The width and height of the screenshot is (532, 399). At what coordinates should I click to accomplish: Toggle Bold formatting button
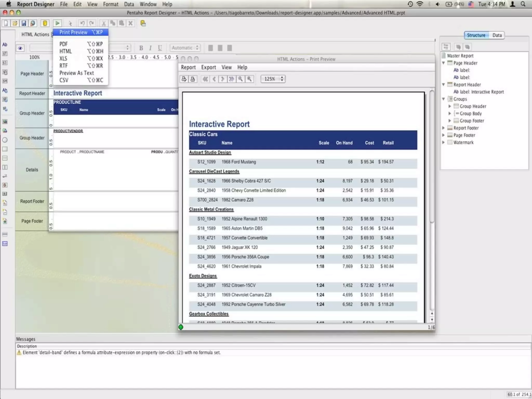click(x=141, y=48)
